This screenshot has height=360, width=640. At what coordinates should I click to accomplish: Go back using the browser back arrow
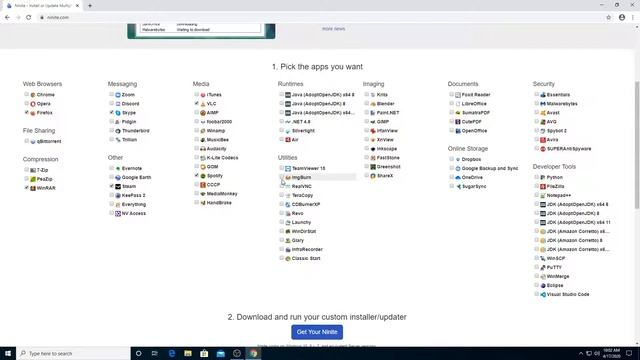[7, 17]
